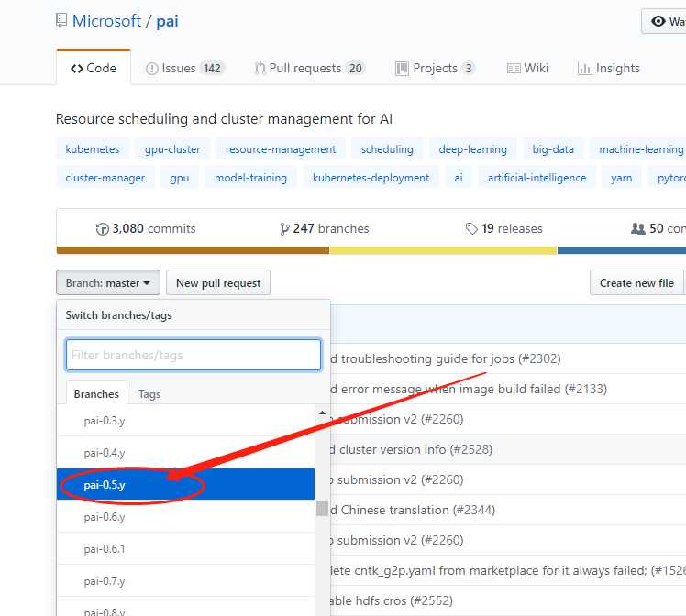Click the releases tag icon
Viewport: 686px width, 616px height.
tap(471, 228)
